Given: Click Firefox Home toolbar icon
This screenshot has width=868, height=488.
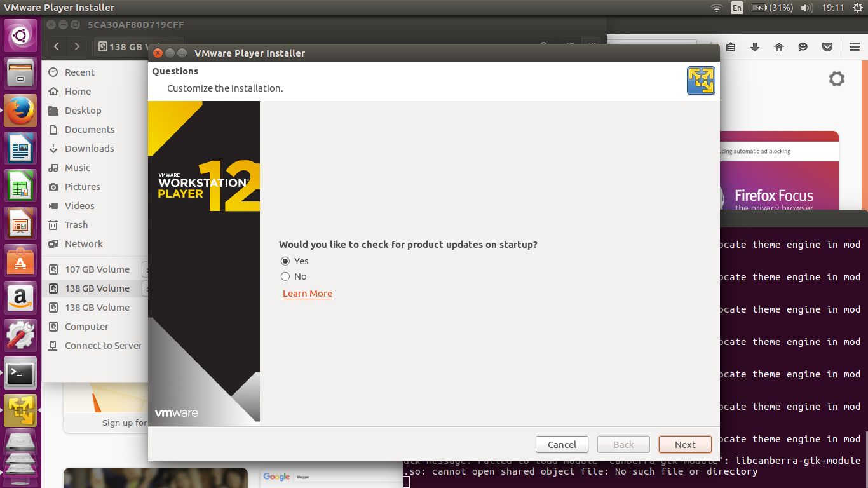Looking at the screenshot, I should 779,47.
